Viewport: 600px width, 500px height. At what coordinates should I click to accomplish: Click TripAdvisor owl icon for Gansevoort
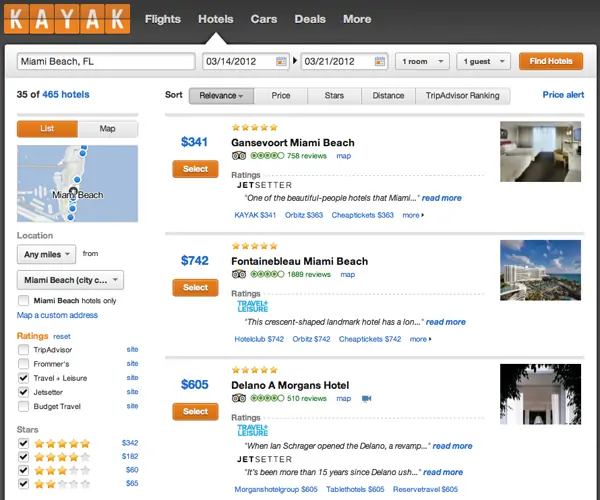[x=239, y=156]
